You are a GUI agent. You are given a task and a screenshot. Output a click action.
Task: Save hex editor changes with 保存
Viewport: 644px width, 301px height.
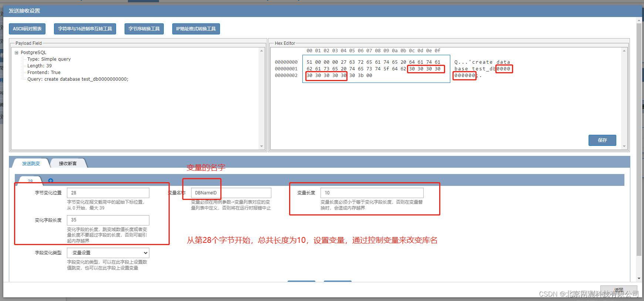(x=602, y=140)
